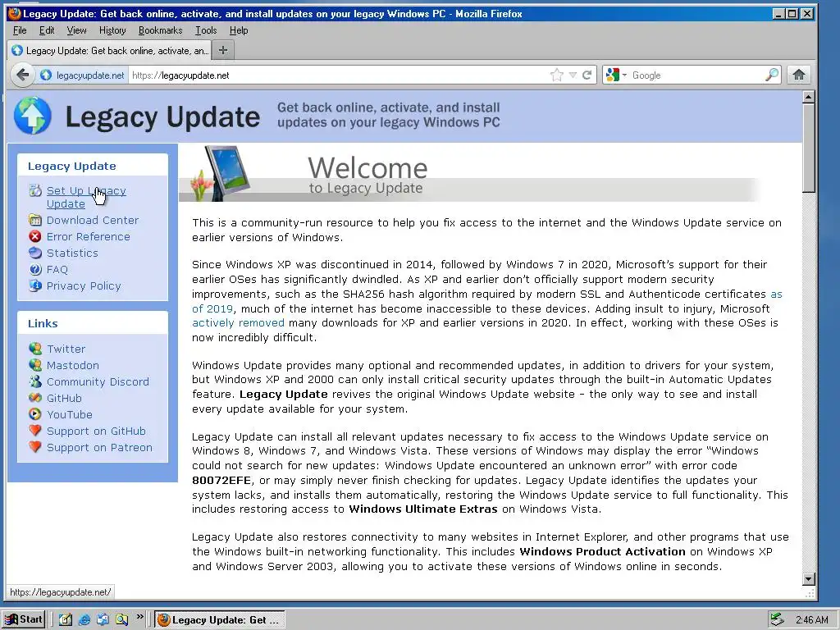Open the Edit menu
840x630 pixels.
coord(47,30)
